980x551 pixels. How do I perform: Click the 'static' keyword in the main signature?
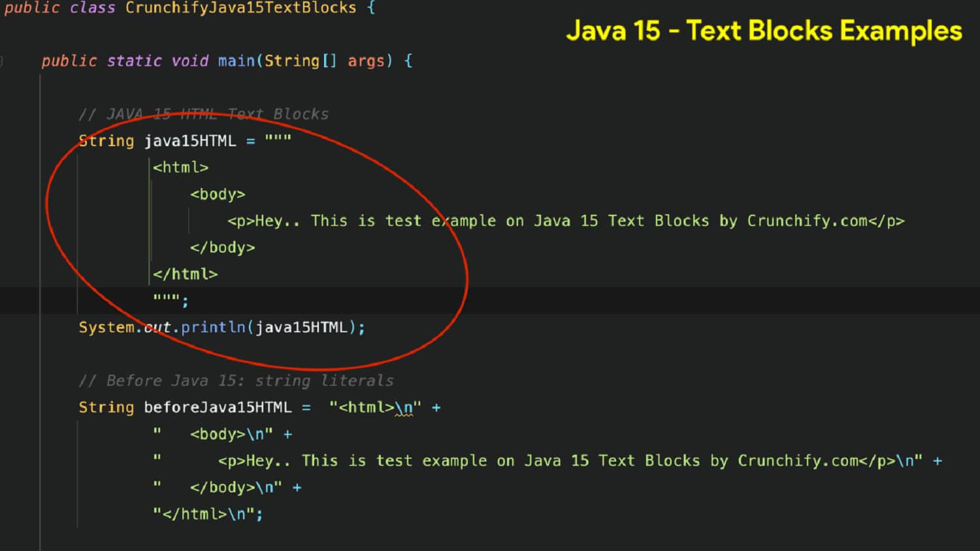pyautogui.click(x=134, y=61)
